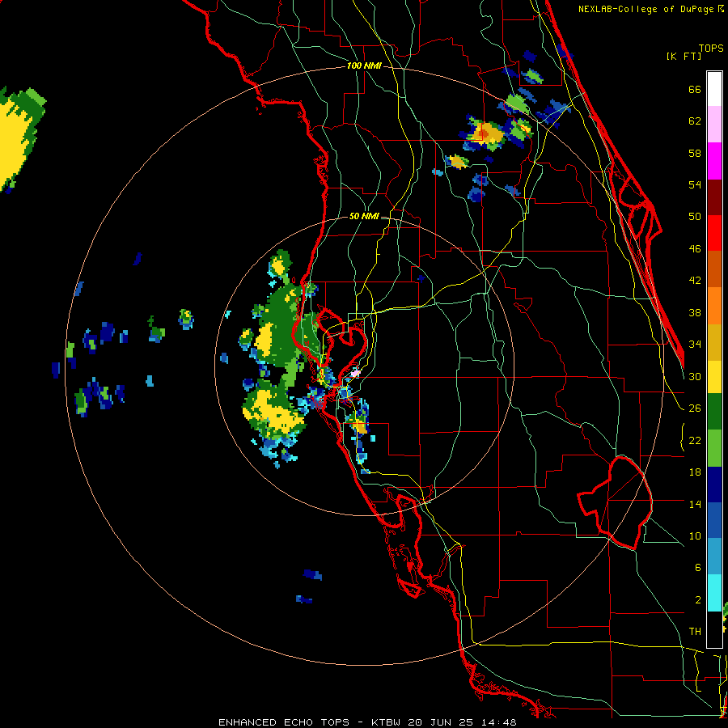Click the white swatch in the tops legend
This screenshot has width=728, height=728.
(714, 89)
